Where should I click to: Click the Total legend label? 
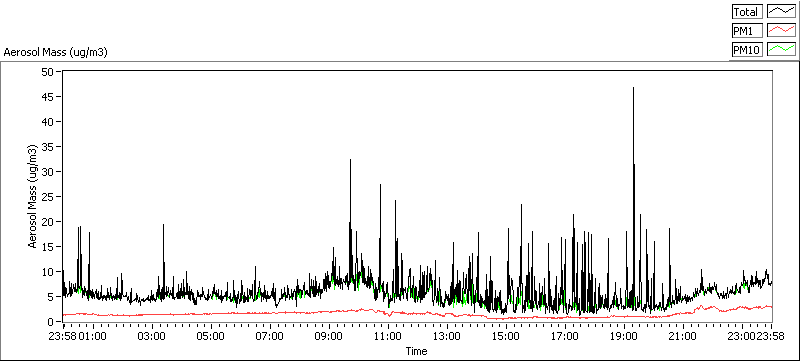(x=747, y=12)
